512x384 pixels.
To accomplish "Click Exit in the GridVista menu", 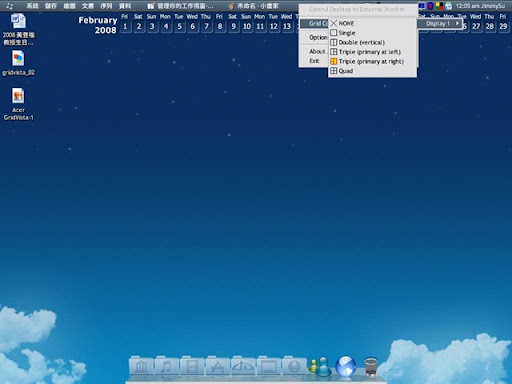I will pos(314,61).
